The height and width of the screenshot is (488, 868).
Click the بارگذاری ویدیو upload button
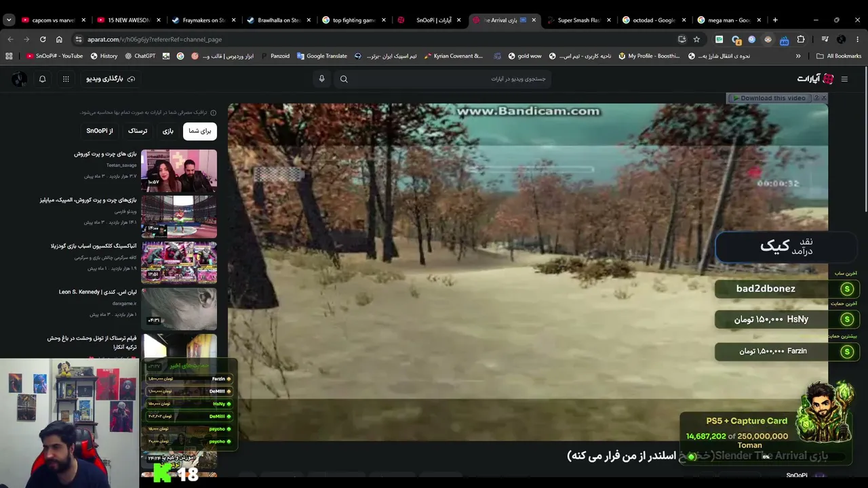[x=111, y=79]
